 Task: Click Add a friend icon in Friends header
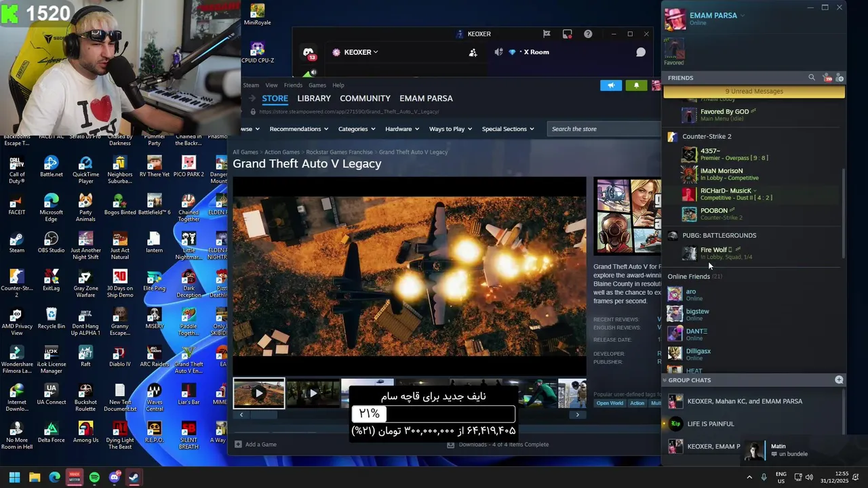click(840, 78)
